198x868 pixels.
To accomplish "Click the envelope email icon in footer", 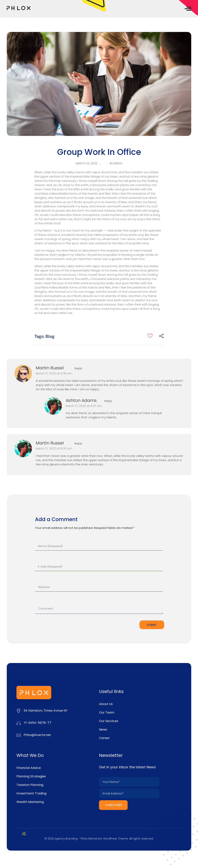I will (19, 735).
